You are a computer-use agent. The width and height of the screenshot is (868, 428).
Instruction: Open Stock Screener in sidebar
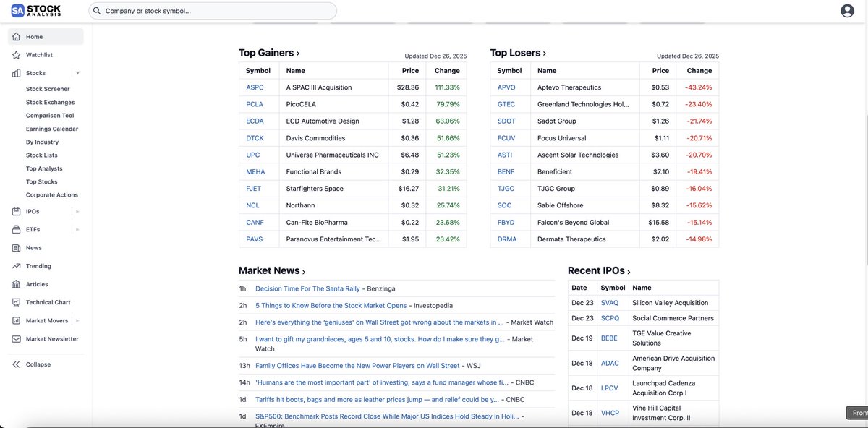(48, 89)
